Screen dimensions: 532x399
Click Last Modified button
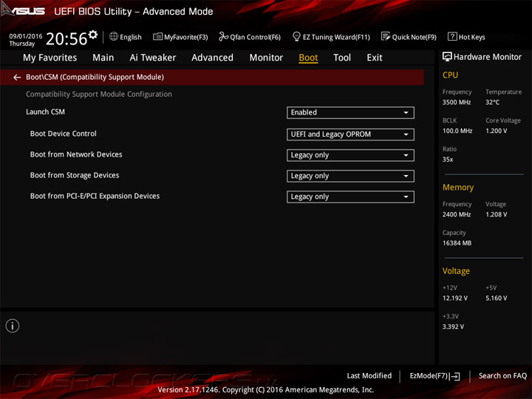click(x=369, y=375)
